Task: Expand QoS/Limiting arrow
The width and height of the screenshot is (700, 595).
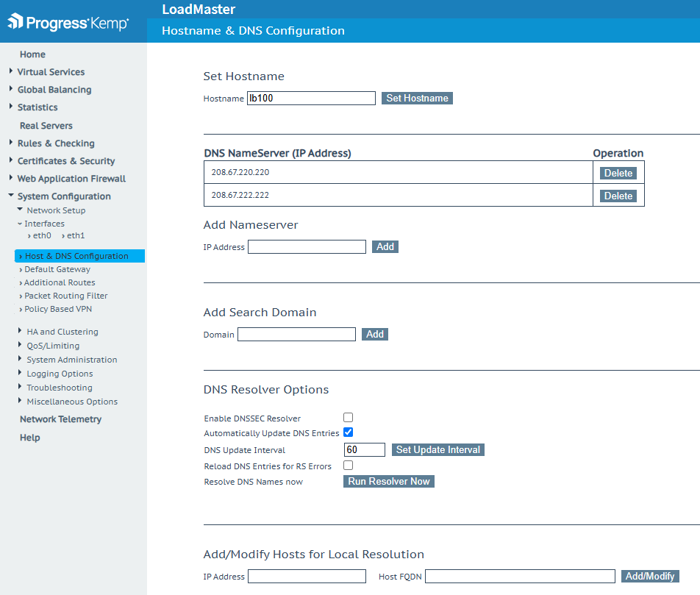Action: 20,344
